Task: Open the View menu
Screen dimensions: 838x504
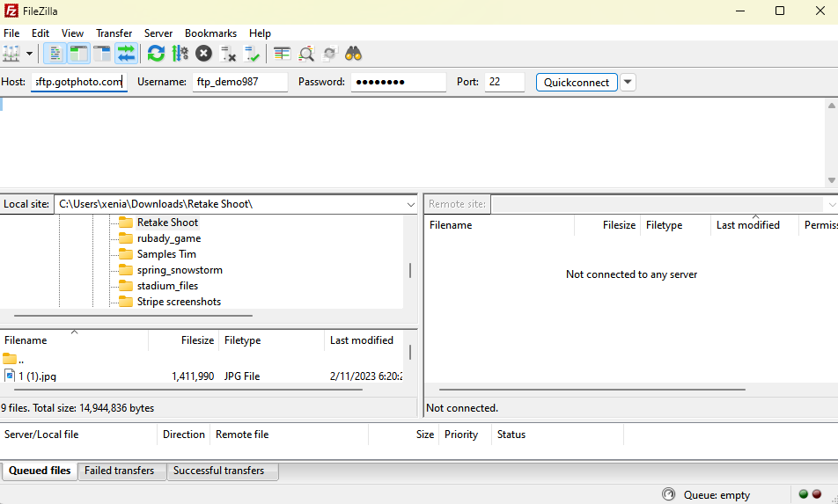Action: click(x=72, y=33)
